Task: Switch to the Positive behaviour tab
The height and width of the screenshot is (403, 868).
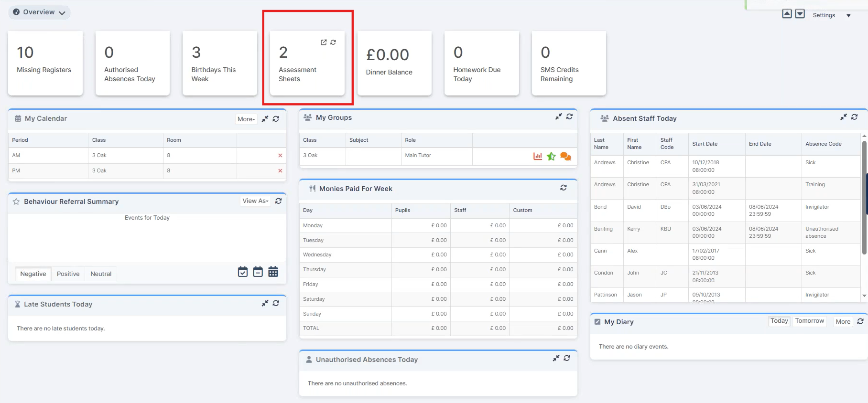Action: click(68, 274)
